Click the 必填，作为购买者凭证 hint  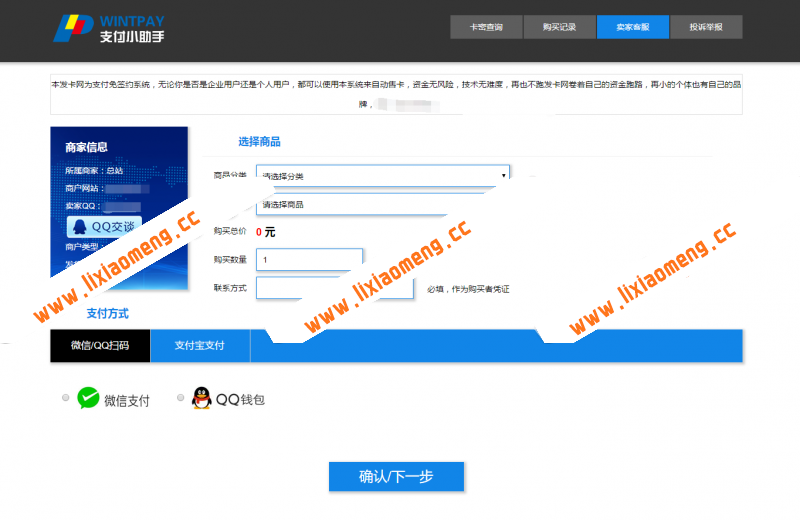tap(468, 289)
